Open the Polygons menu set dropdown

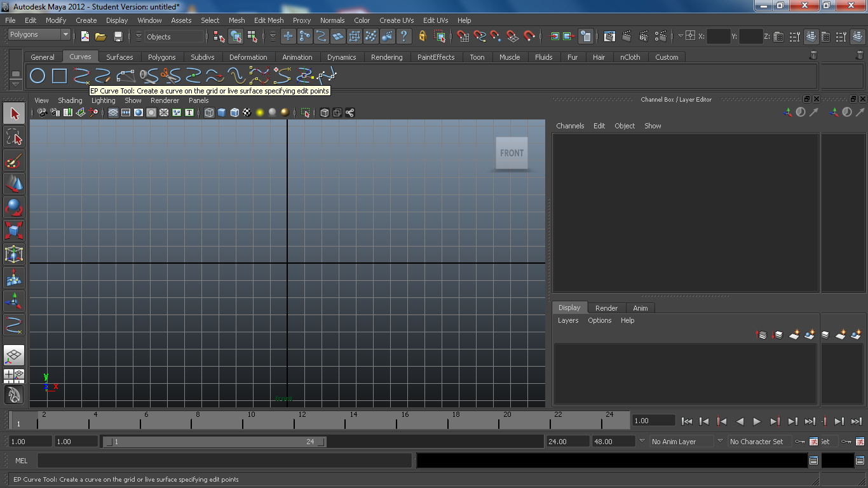(39, 34)
